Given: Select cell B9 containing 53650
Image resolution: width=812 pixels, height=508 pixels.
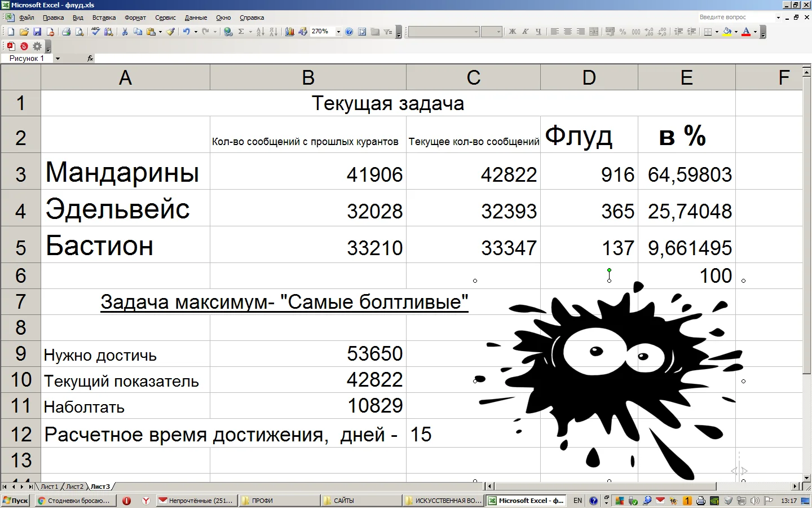Looking at the screenshot, I should pos(308,354).
